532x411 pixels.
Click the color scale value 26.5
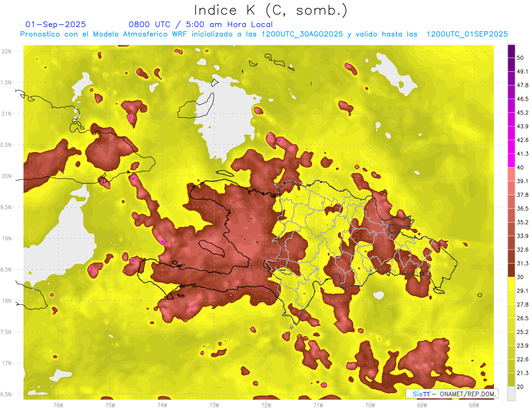tap(523, 318)
